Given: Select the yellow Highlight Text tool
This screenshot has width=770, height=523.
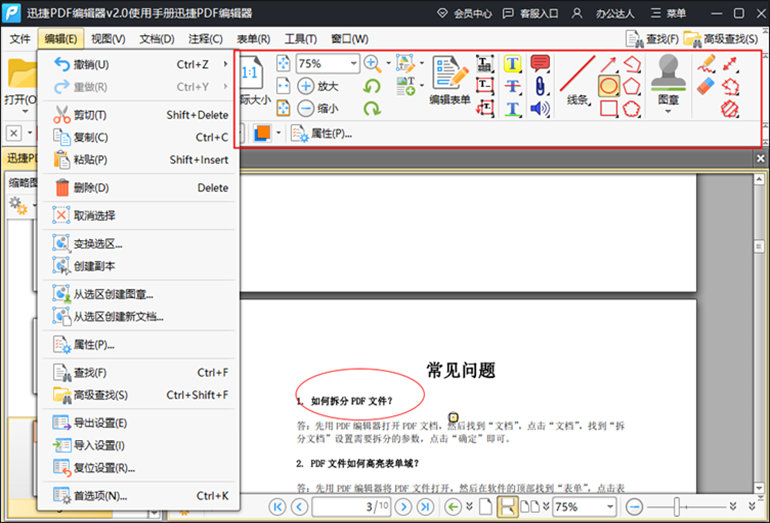Looking at the screenshot, I should point(512,64).
